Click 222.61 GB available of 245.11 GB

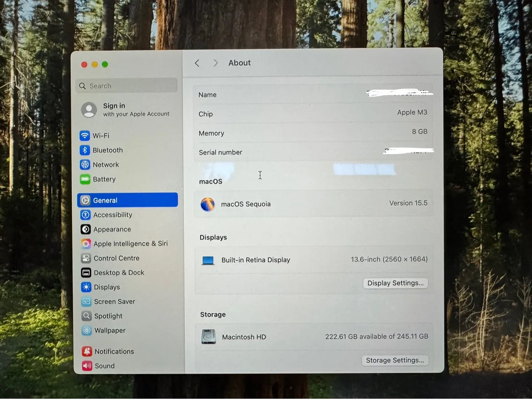pos(377,337)
